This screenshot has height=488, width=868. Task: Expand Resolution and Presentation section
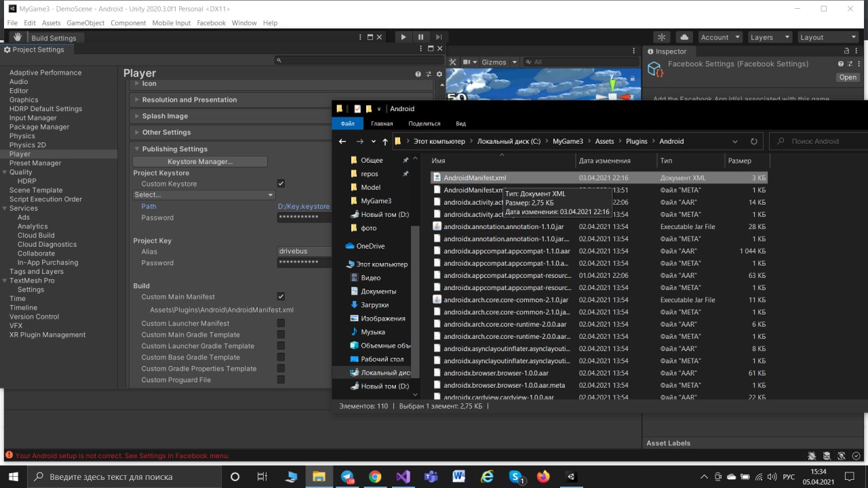281,100
